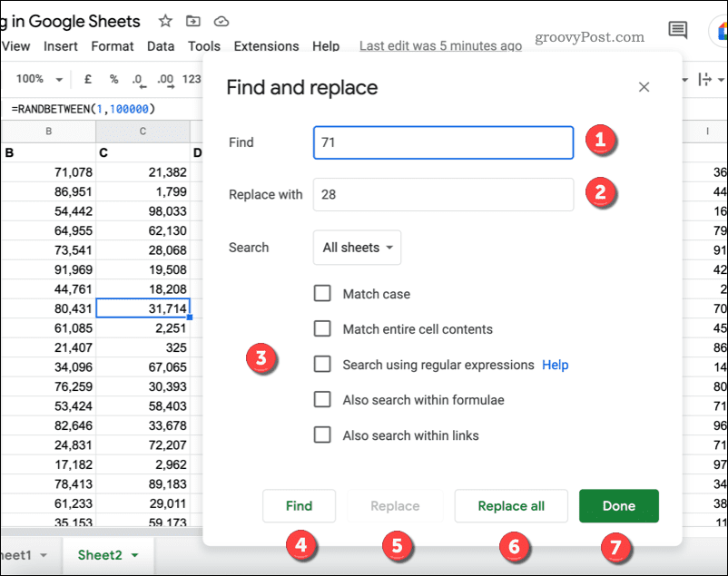728x576 pixels.
Task: Select cell containing 67,065
Action: [x=143, y=367]
